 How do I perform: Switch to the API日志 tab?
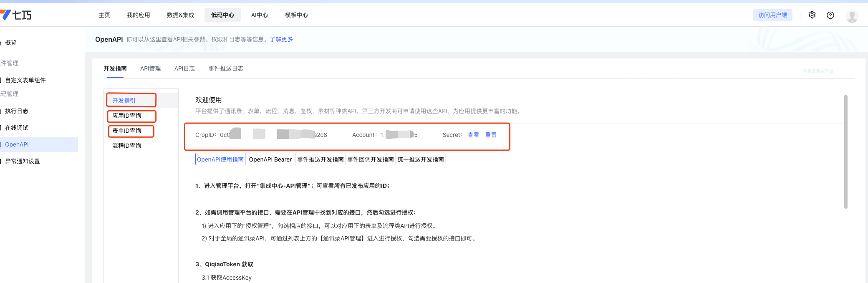pyautogui.click(x=184, y=68)
